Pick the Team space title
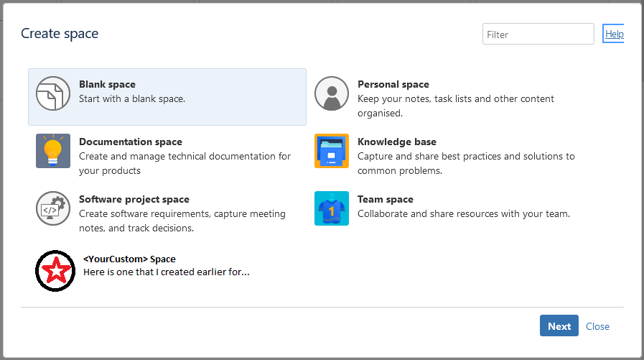Screen dimensions: 644x360 click(x=386, y=199)
